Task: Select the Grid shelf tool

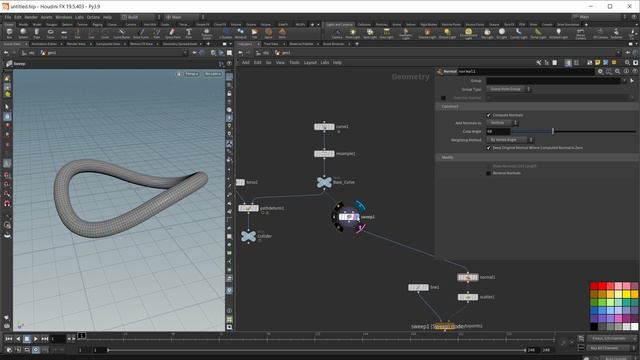Action: 64,33
